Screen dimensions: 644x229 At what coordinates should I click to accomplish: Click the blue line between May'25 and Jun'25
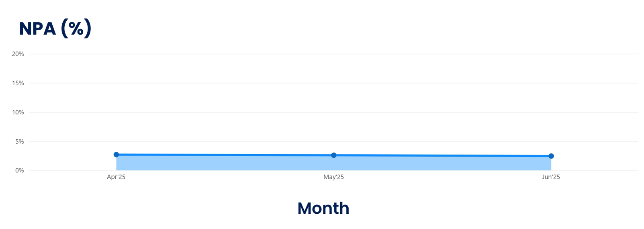pyautogui.click(x=442, y=156)
